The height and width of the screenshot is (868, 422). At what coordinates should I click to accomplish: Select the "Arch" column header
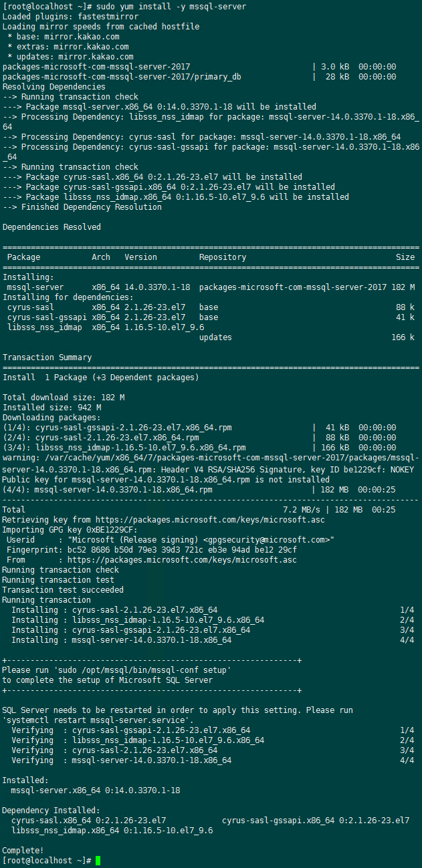101,257
